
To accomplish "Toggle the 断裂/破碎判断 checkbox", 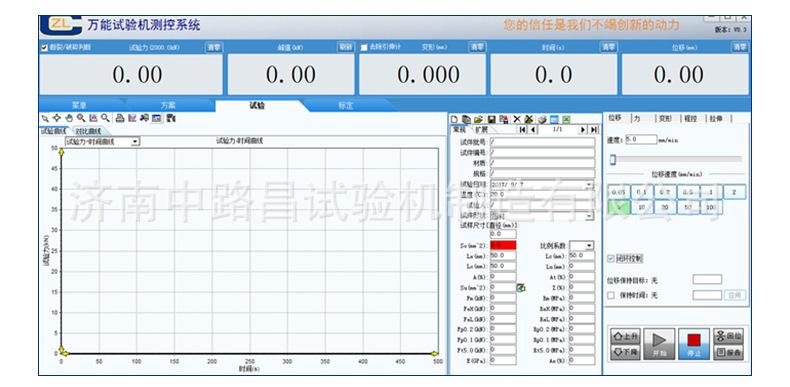I will pos(44,48).
